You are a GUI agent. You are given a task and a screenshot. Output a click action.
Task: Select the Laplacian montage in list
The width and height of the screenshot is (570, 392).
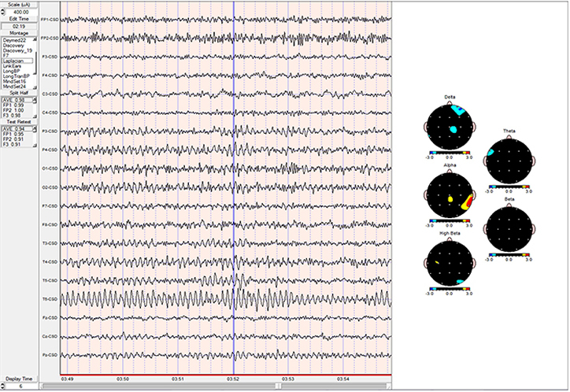pyautogui.click(x=16, y=60)
